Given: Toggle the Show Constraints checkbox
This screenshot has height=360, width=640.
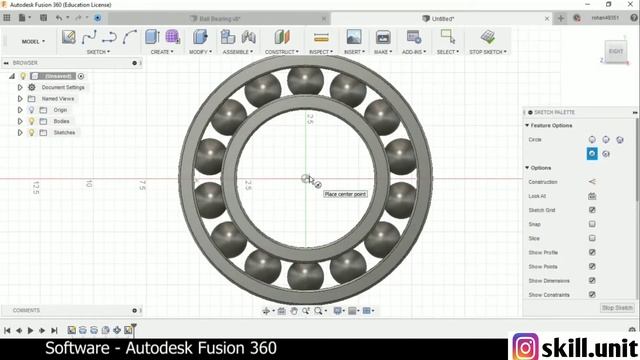Looking at the screenshot, I should (x=592, y=294).
